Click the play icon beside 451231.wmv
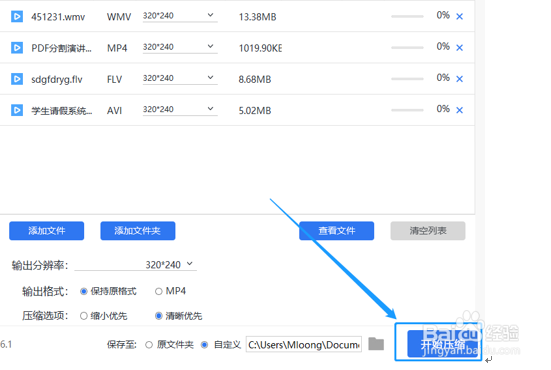551x370 pixels. pos(17,17)
